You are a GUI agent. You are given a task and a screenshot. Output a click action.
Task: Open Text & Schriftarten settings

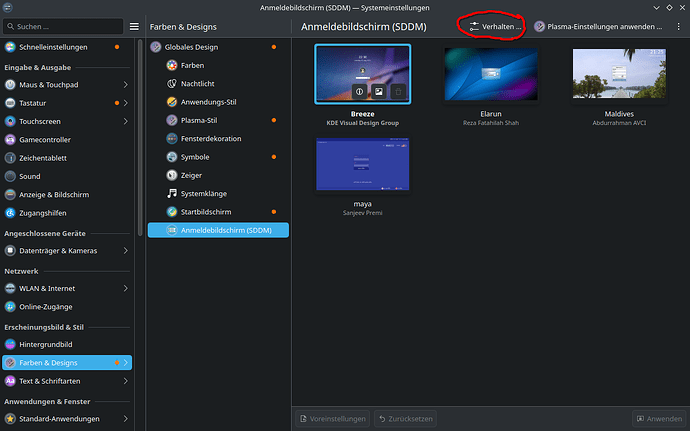click(x=67, y=381)
